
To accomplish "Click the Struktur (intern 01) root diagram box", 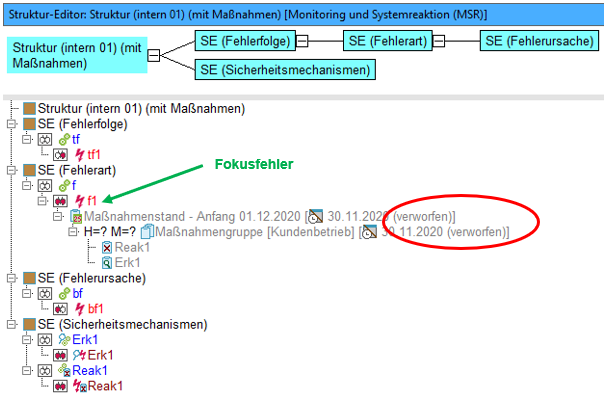I will click(x=77, y=55).
